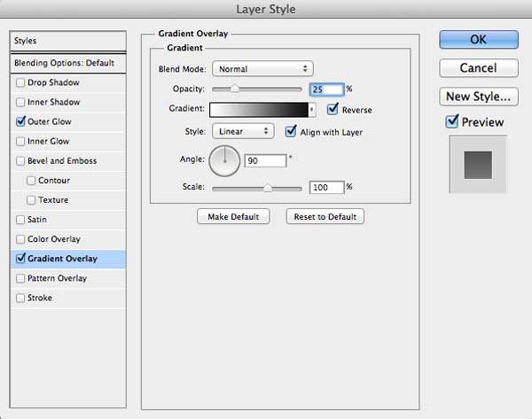Open the gradient picker arrow
Screen dimensions: 532x419
click(312, 110)
